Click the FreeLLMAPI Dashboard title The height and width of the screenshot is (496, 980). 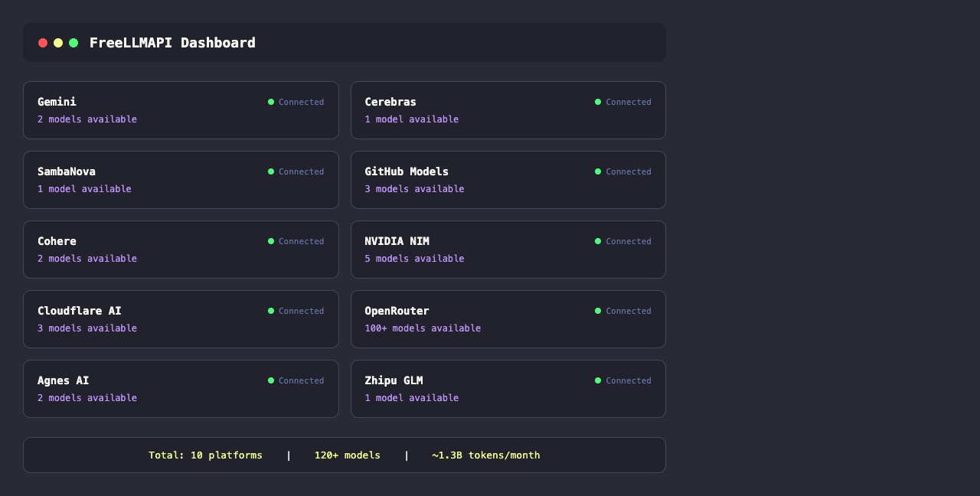(x=172, y=43)
